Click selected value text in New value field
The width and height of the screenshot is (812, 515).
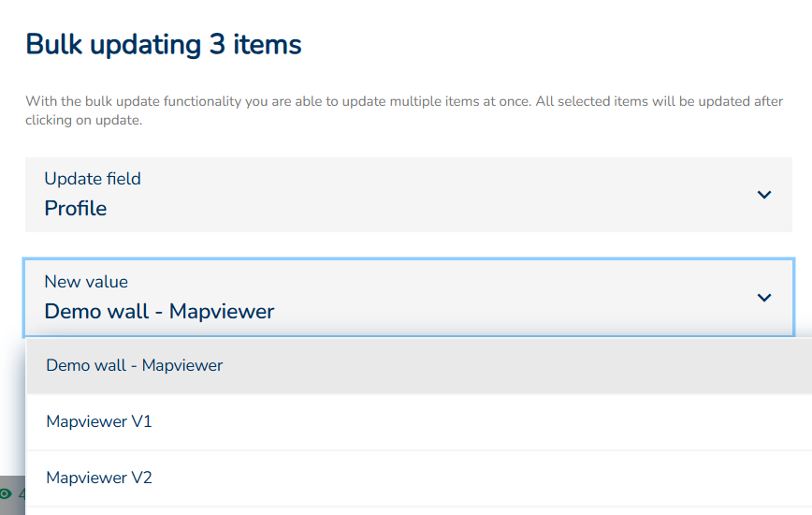159,312
